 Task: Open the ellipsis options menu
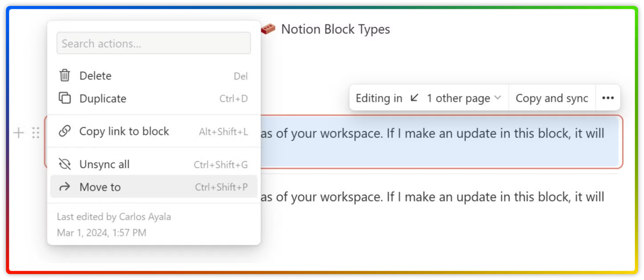[x=608, y=98]
